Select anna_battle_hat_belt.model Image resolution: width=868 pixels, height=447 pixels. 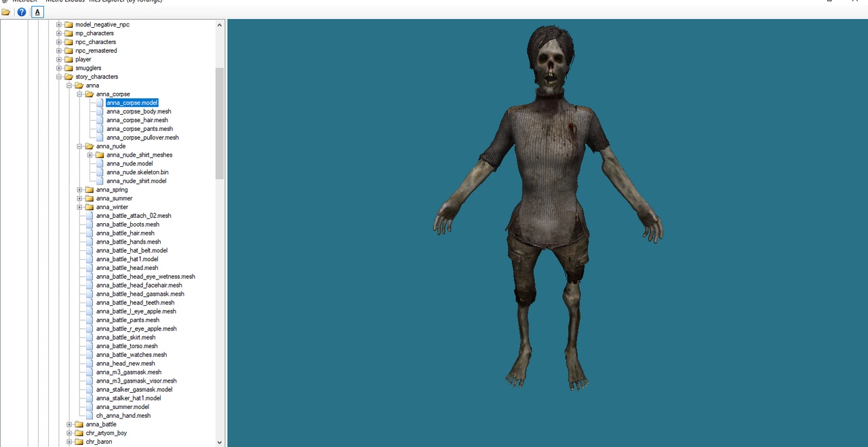coord(132,250)
